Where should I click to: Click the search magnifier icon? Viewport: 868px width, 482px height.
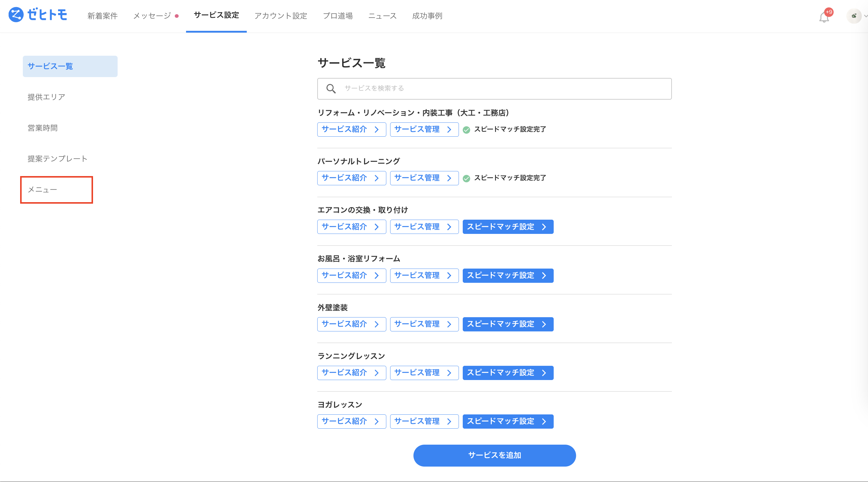[x=331, y=89]
